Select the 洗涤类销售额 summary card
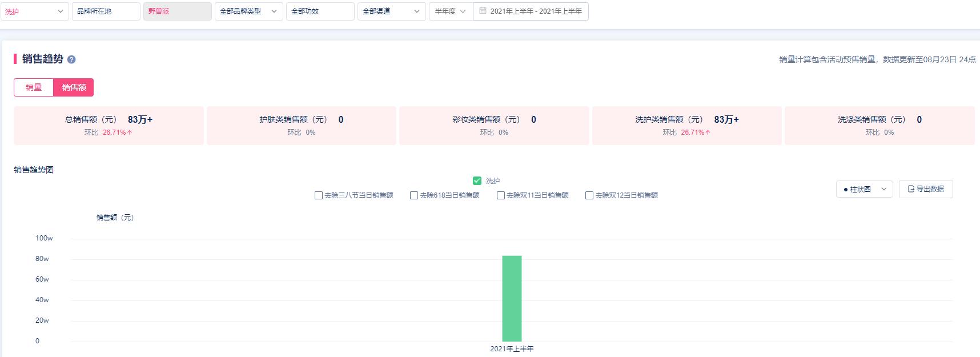Image resolution: width=980 pixels, height=357 pixels. (880, 125)
